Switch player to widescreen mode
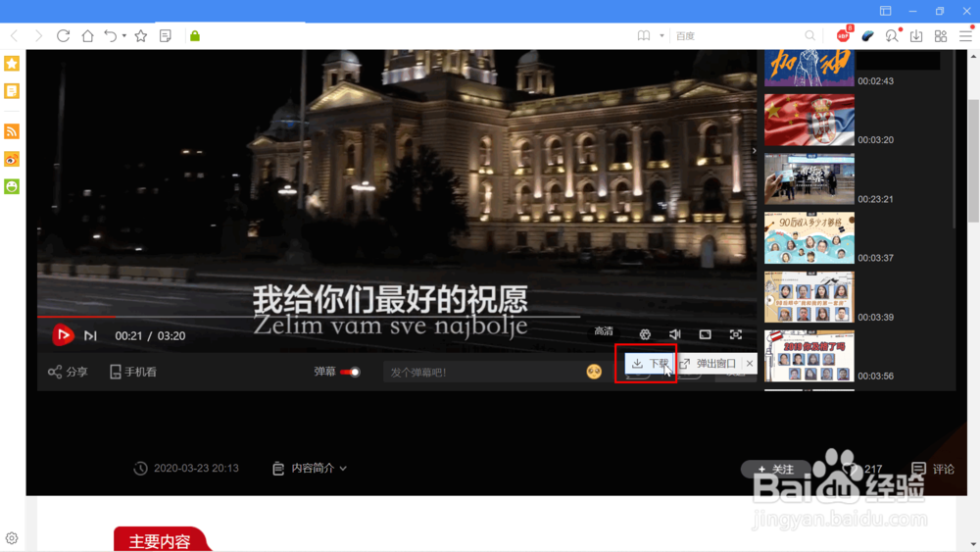Viewport: 980px width, 552px height. (x=705, y=334)
